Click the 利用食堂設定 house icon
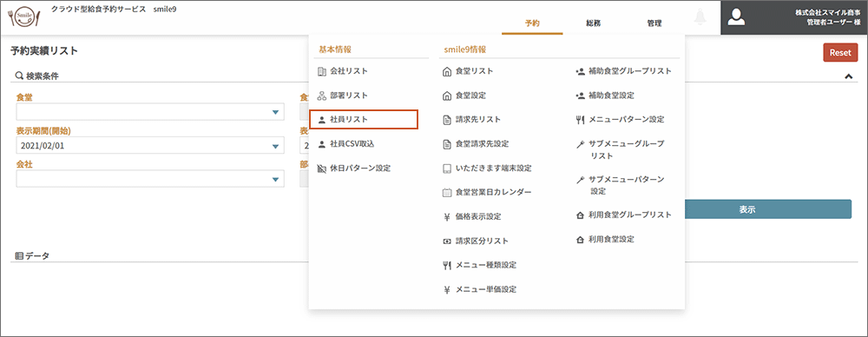 tap(580, 240)
